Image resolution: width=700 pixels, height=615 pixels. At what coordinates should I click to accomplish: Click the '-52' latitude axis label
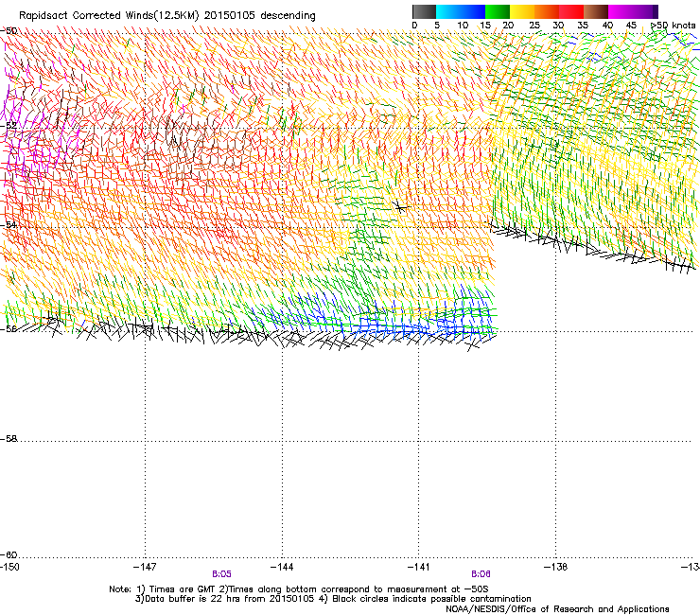tap(9, 126)
